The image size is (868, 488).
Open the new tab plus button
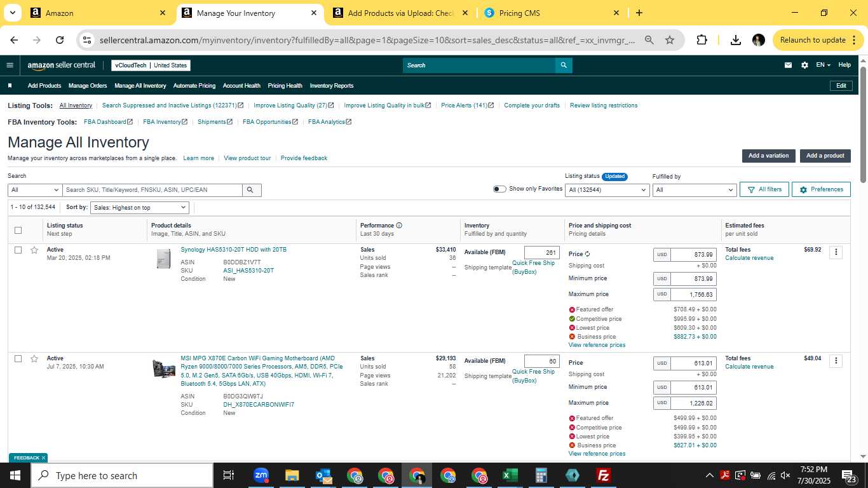[639, 13]
